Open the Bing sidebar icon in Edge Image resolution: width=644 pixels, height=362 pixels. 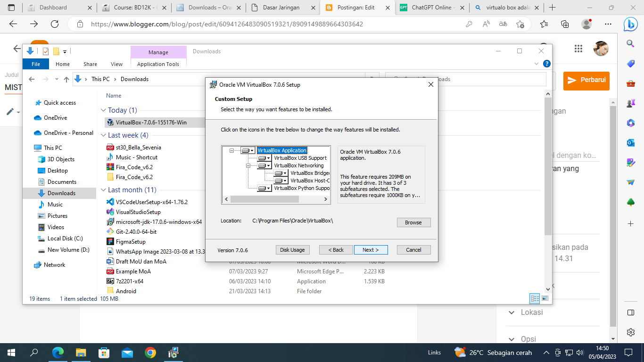[x=631, y=24]
